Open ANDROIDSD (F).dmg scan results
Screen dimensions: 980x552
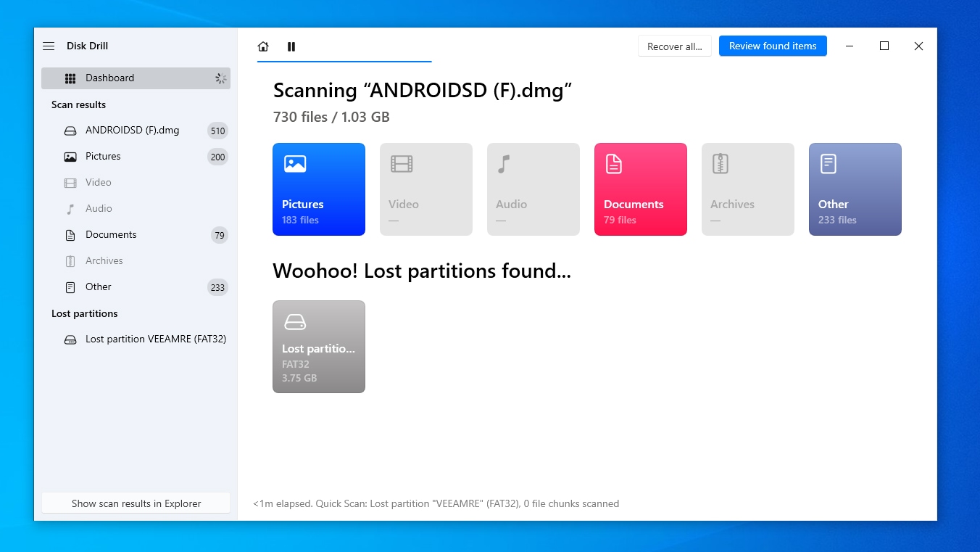coord(136,131)
